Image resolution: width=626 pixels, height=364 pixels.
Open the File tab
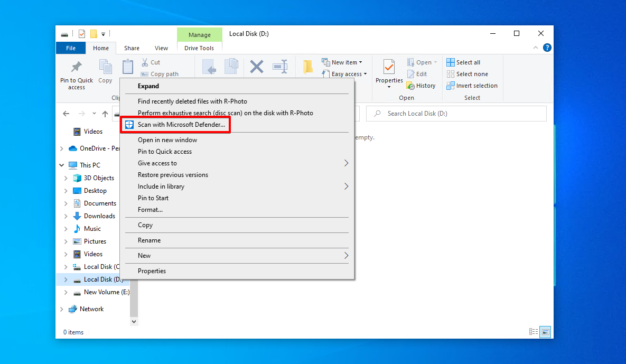(x=71, y=48)
